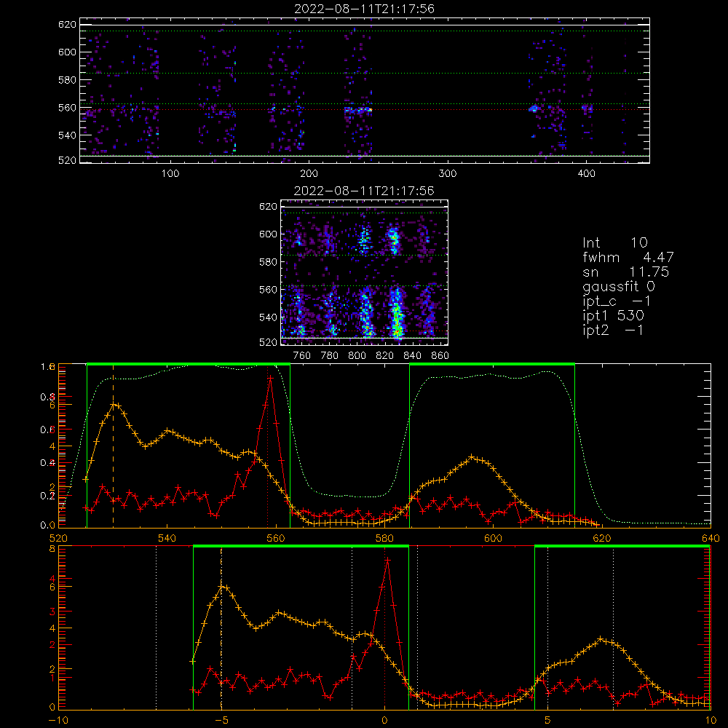Click x-axis label 860 on middle image
The image size is (728, 728).
coord(440,356)
